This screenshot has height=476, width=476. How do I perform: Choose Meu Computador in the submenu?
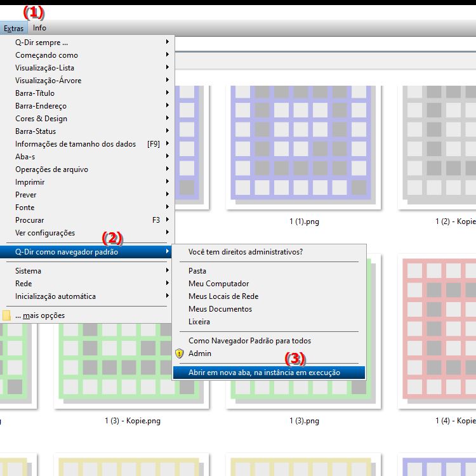(269, 284)
